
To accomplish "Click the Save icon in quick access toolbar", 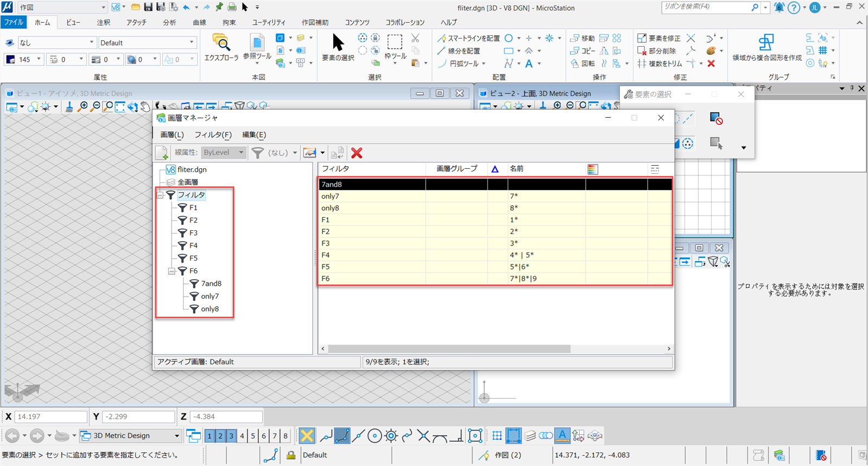I will (148, 7).
